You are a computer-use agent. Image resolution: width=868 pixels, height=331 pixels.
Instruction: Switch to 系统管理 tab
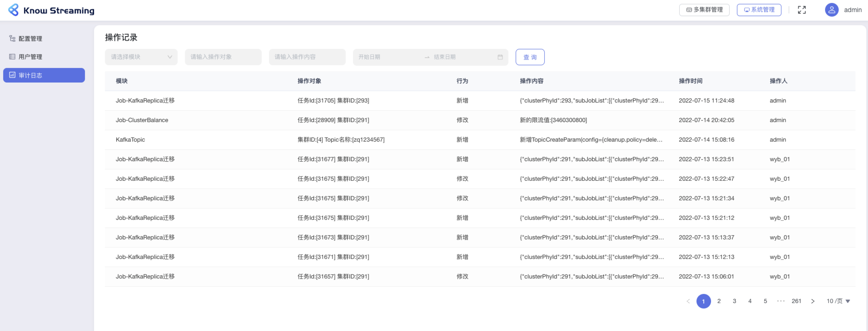759,10
